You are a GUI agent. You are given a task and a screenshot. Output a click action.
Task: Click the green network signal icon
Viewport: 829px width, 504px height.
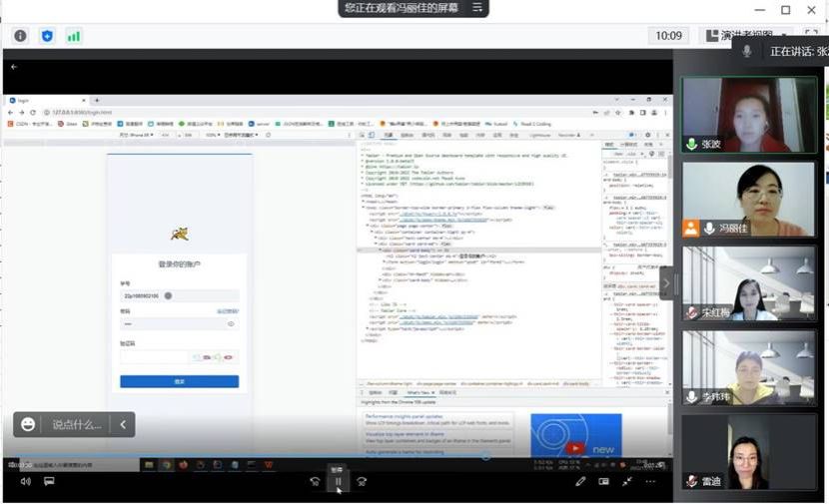tap(74, 36)
